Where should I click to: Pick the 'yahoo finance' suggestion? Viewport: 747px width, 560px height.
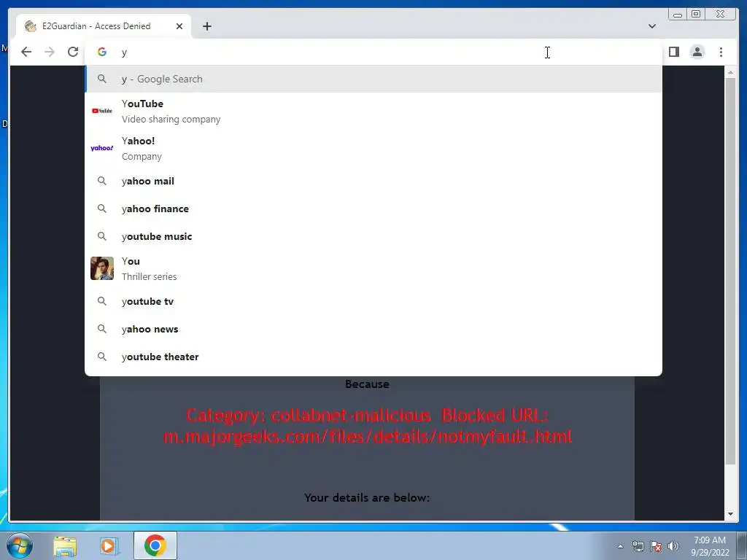click(373, 209)
